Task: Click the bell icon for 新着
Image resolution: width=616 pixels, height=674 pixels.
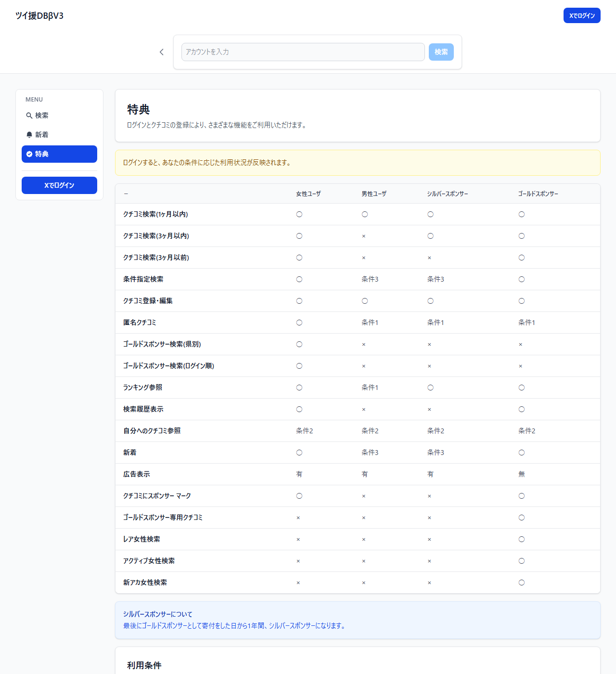Action: (29, 135)
